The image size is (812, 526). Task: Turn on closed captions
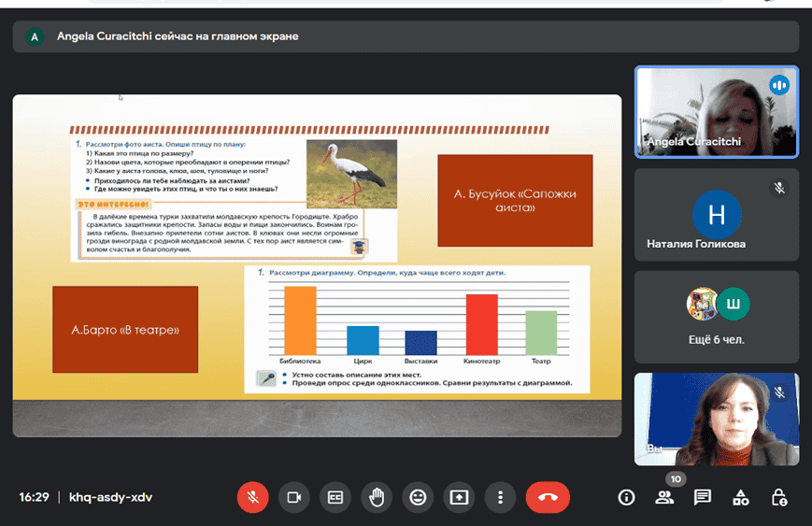335,497
